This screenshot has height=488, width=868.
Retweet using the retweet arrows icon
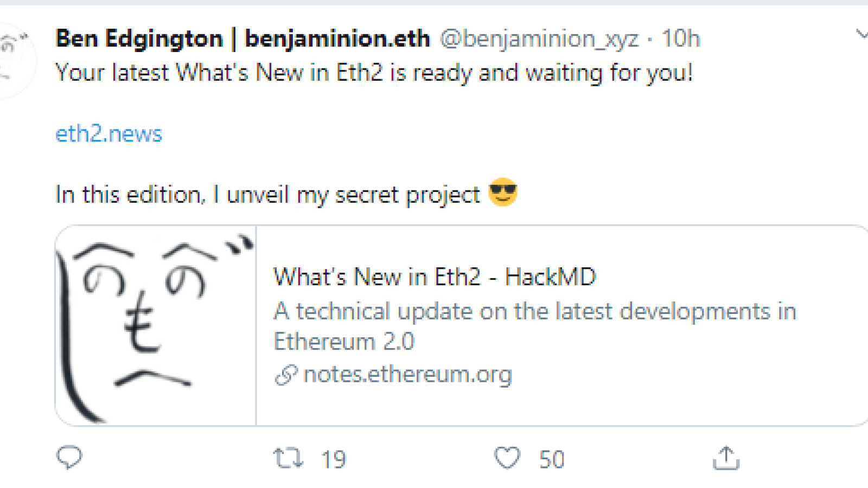pos(288,458)
